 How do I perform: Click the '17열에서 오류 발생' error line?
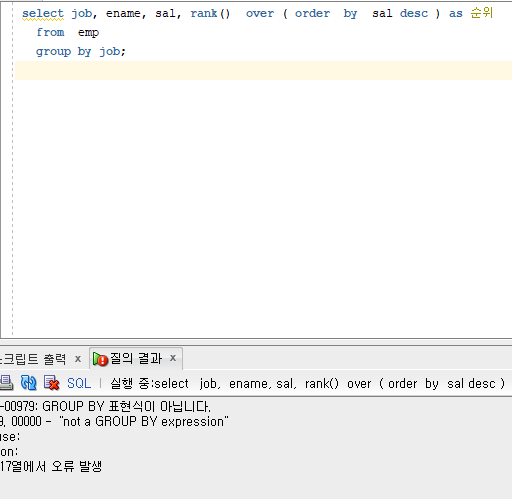[x=51, y=466]
